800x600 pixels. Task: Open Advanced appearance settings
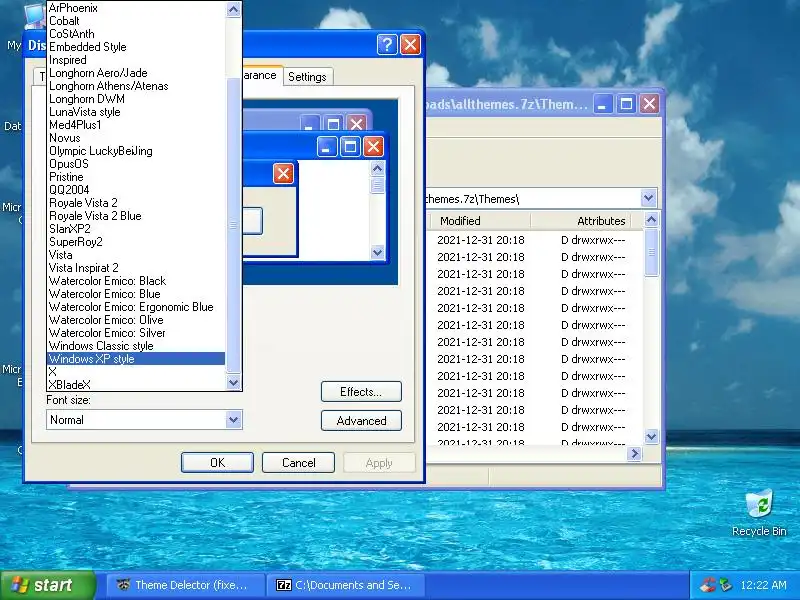(x=361, y=421)
